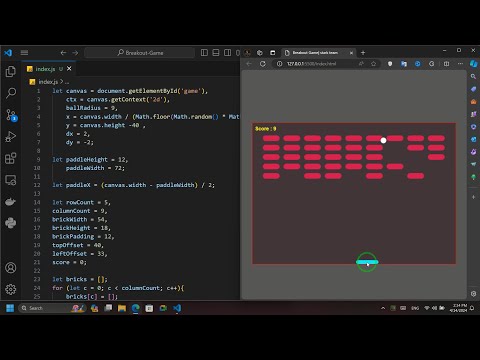Image resolution: width=480 pixels, height=360 pixels.
Task: Open the VS Code hamburger menu
Action: pos(24,53)
